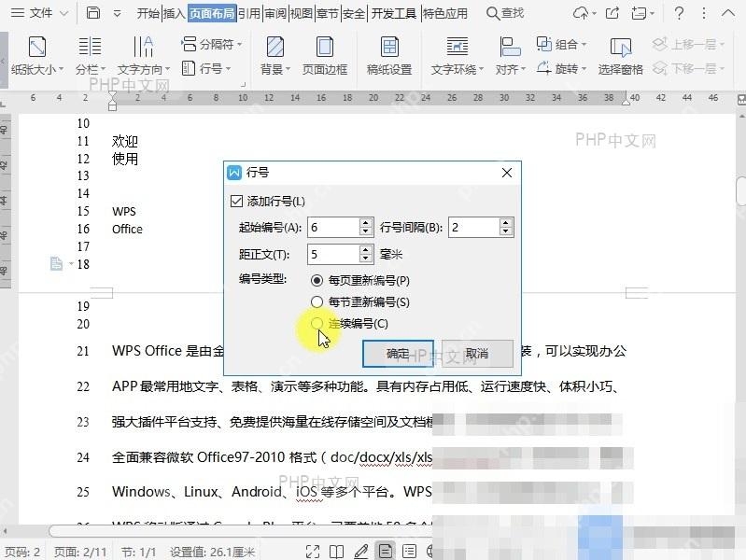This screenshot has height=560, width=746.
Task: Open the line numbers (行号) dropdown
Action: click(206, 68)
